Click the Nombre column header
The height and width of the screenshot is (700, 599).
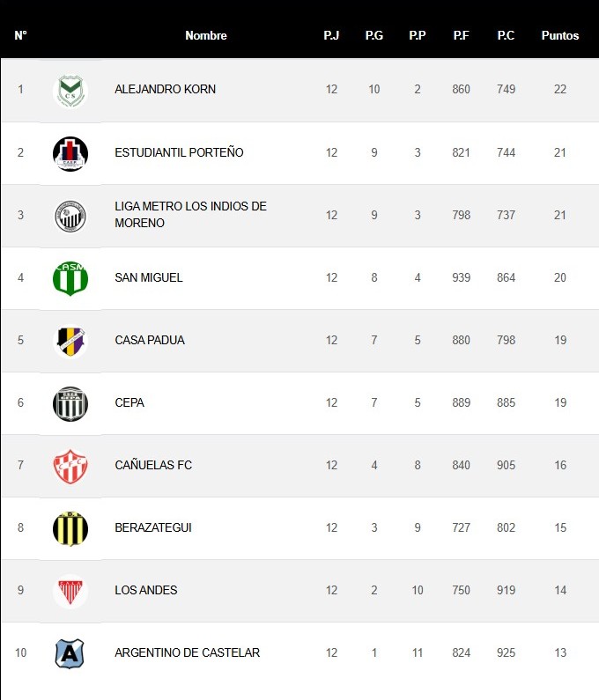coord(206,36)
